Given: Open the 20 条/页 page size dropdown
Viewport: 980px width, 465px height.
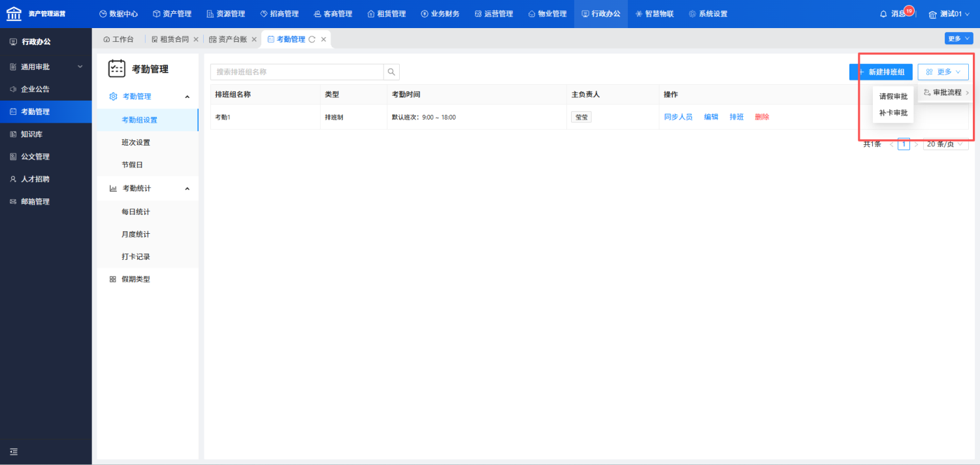Looking at the screenshot, I should tap(945, 144).
